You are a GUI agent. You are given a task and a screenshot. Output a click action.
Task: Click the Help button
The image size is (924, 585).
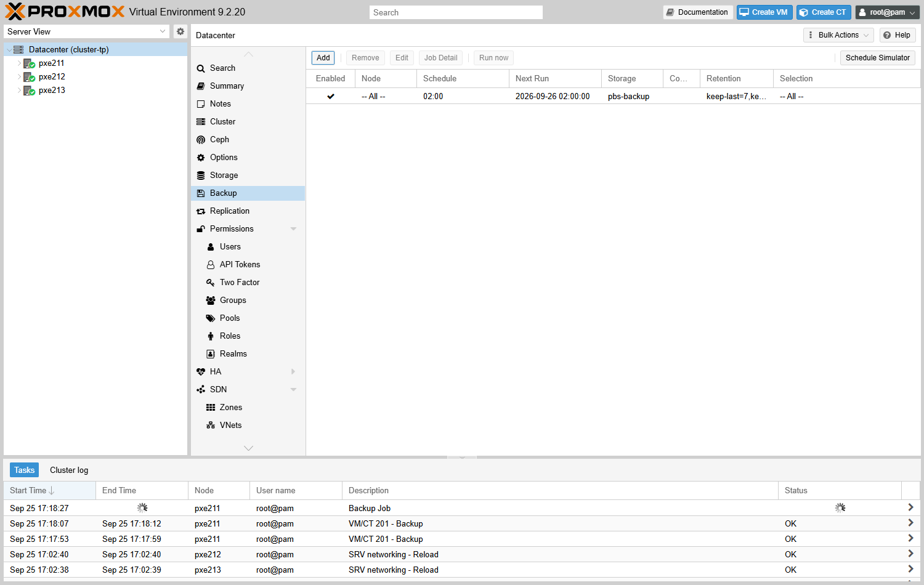click(x=898, y=35)
